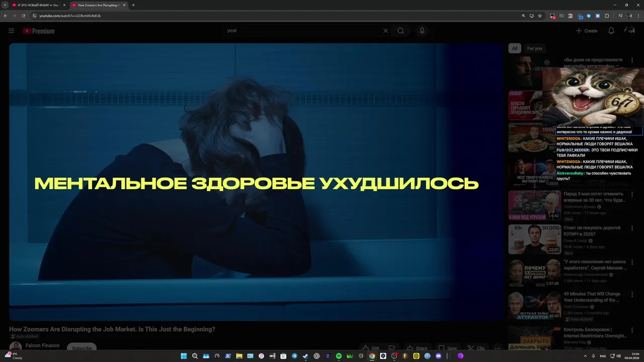Go back with the browser back arrow
The image size is (644, 362).
coord(5,16)
